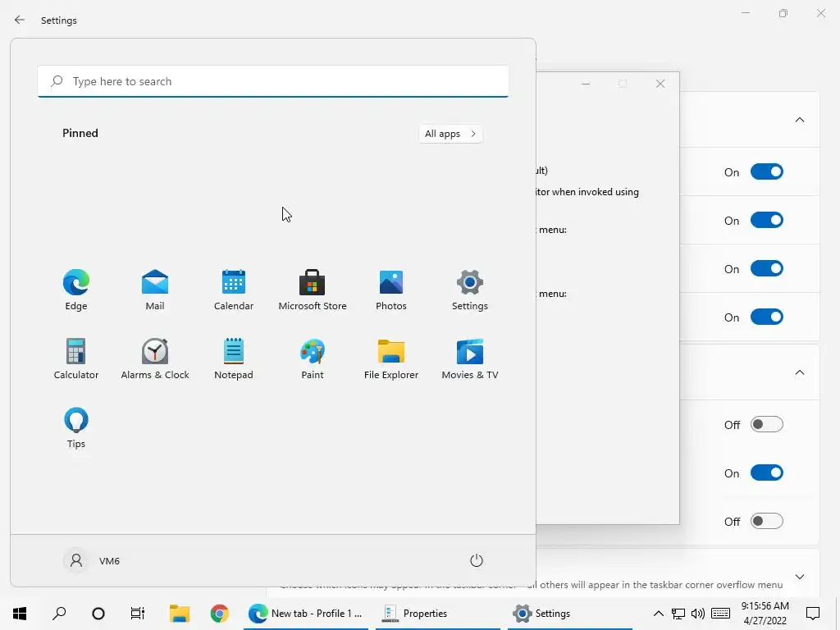Focus the Type here to search box

[273, 81]
